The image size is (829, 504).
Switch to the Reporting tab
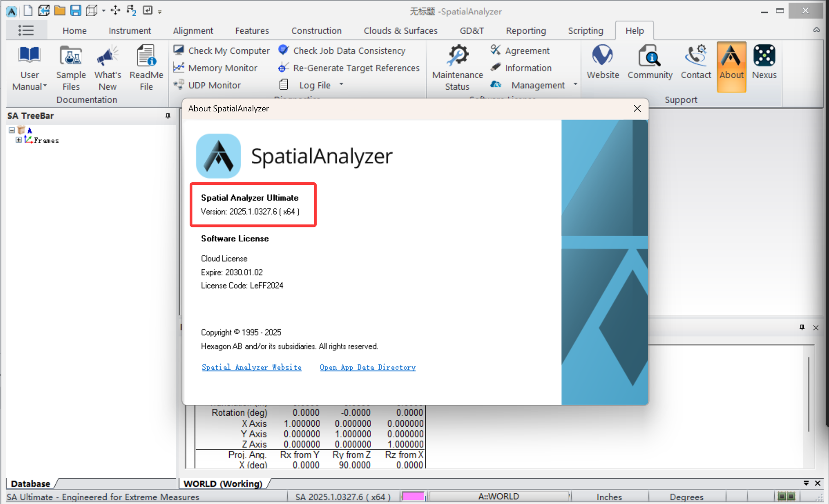tap(526, 31)
